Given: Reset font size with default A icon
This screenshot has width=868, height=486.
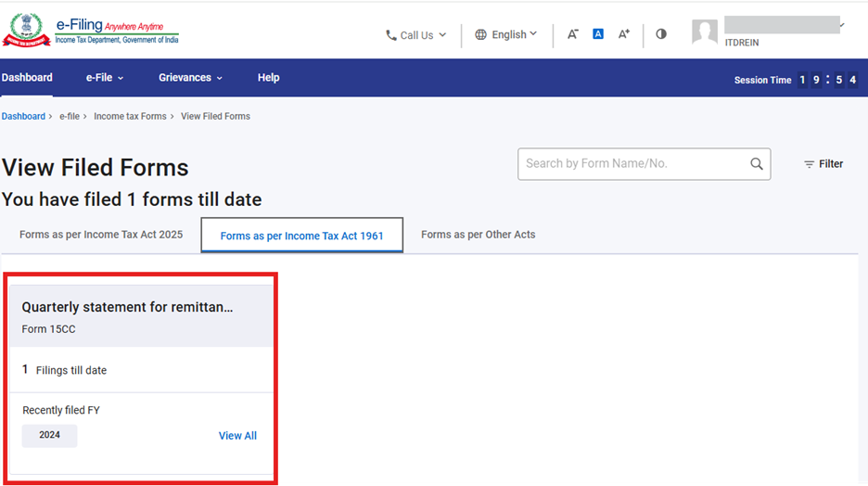Looking at the screenshot, I should [x=598, y=34].
